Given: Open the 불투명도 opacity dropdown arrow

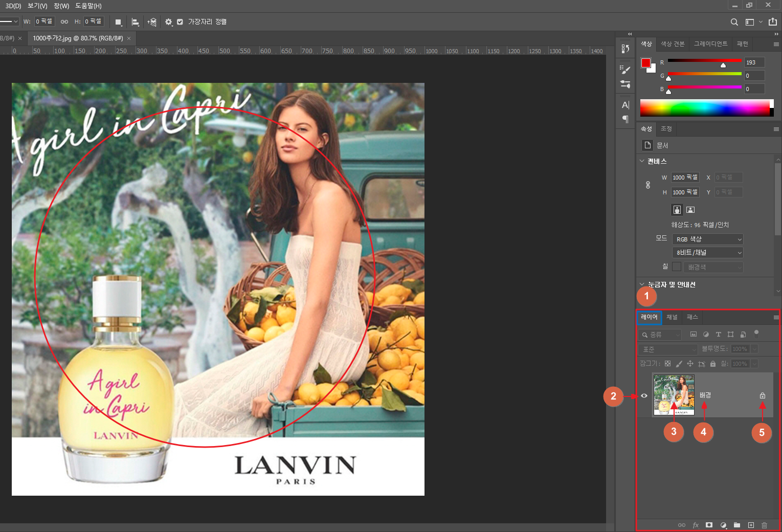Looking at the screenshot, I should pyautogui.click(x=754, y=349).
